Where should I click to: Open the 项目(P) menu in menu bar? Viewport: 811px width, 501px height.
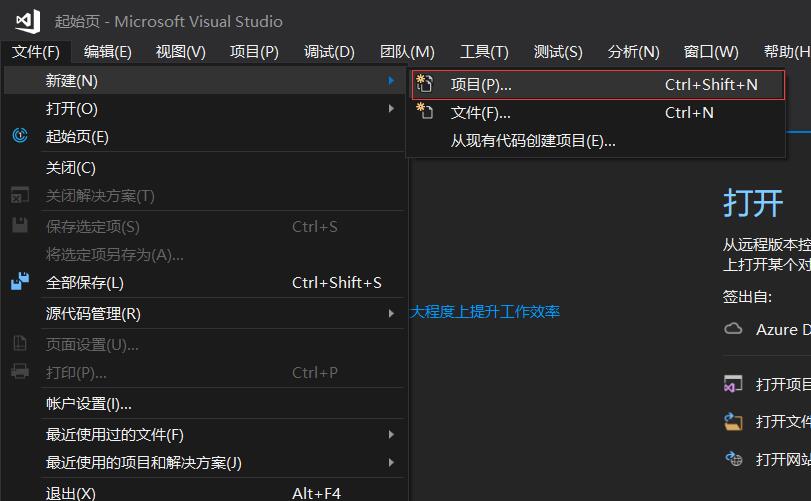click(254, 52)
